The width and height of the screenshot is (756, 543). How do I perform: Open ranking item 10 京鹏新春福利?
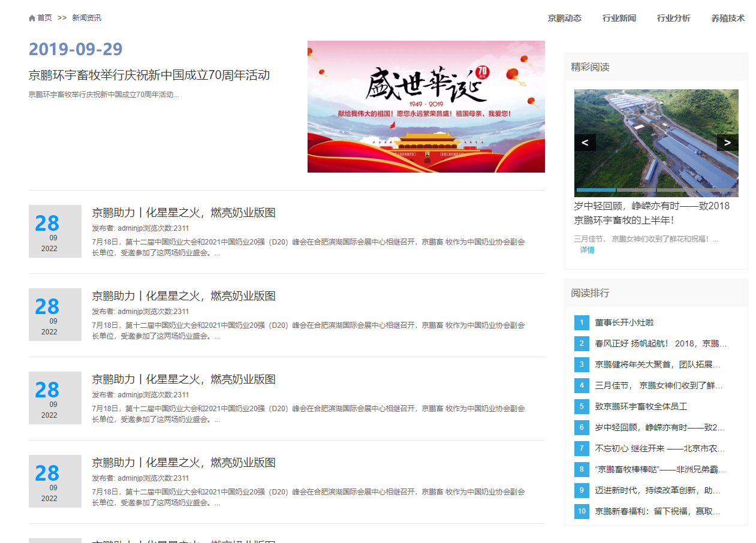[x=658, y=511]
